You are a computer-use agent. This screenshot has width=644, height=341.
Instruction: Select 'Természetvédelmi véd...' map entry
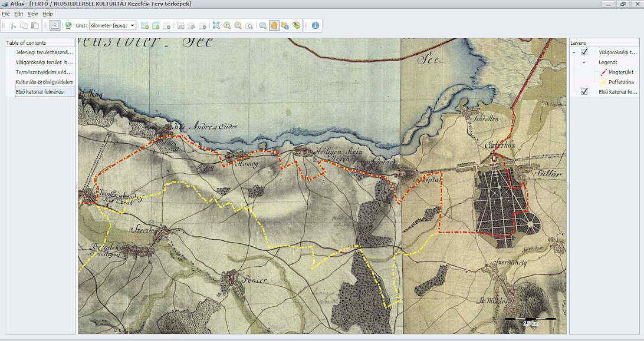pyautogui.click(x=44, y=72)
